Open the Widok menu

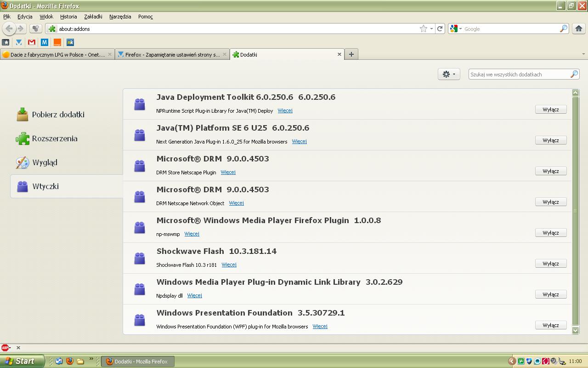click(x=46, y=17)
